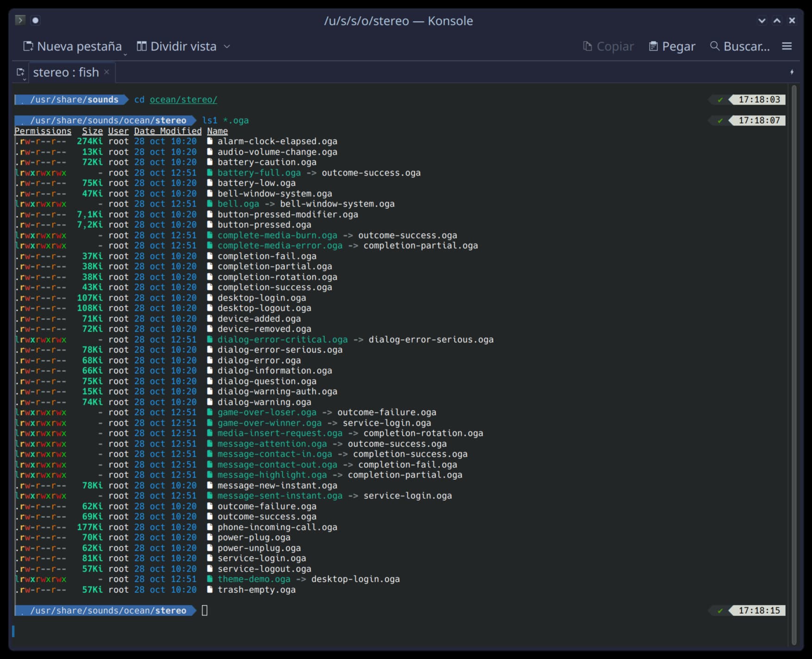Click the Pegar paste button

(672, 46)
